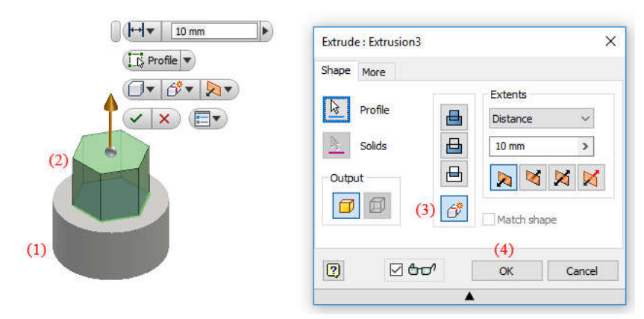Click OK to create extrusion
Image resolution: width=644 pixels, height=319 pixels.
[507, 271]
